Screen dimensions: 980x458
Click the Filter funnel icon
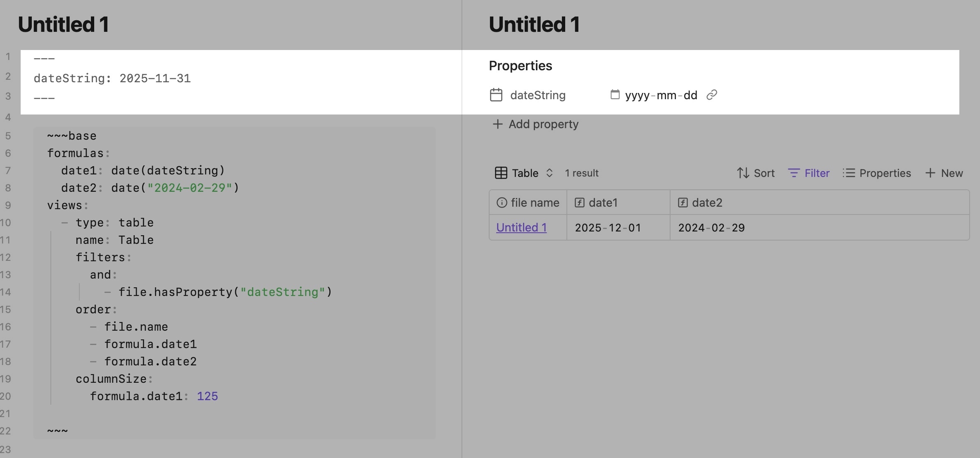793,173
